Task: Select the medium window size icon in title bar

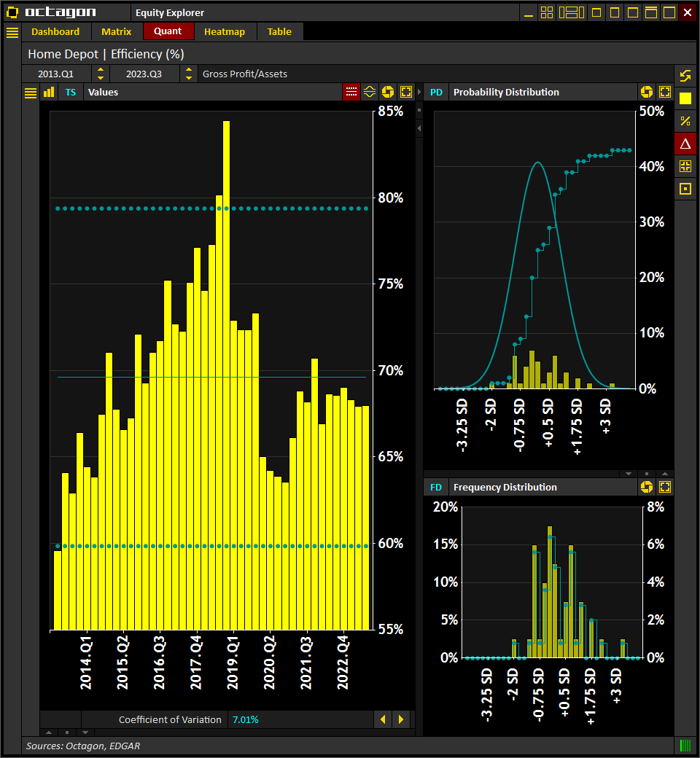Action: pos(633,12)
